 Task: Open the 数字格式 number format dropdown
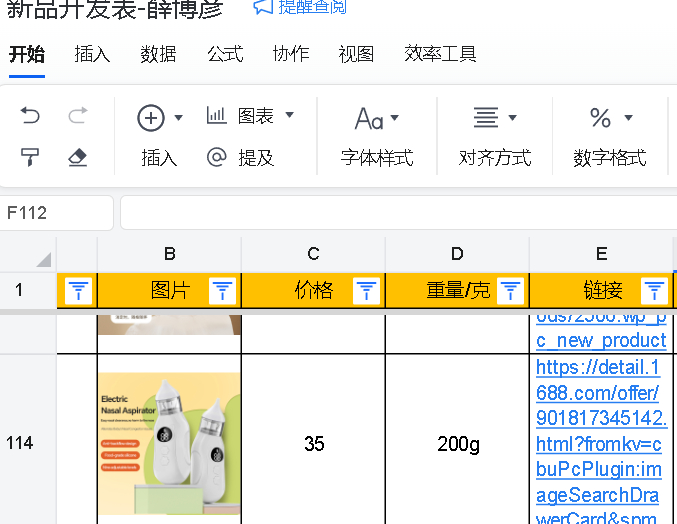click(x=610, y=119)
